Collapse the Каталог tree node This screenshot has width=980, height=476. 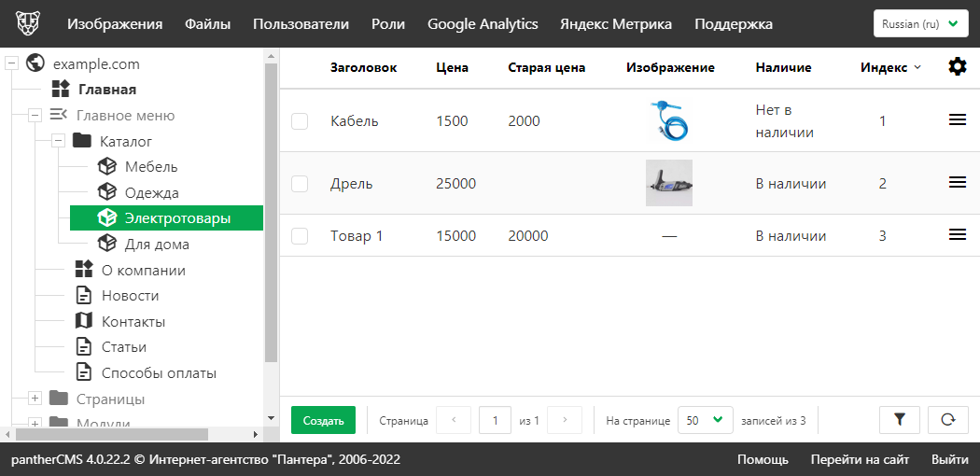pos(57,141)
